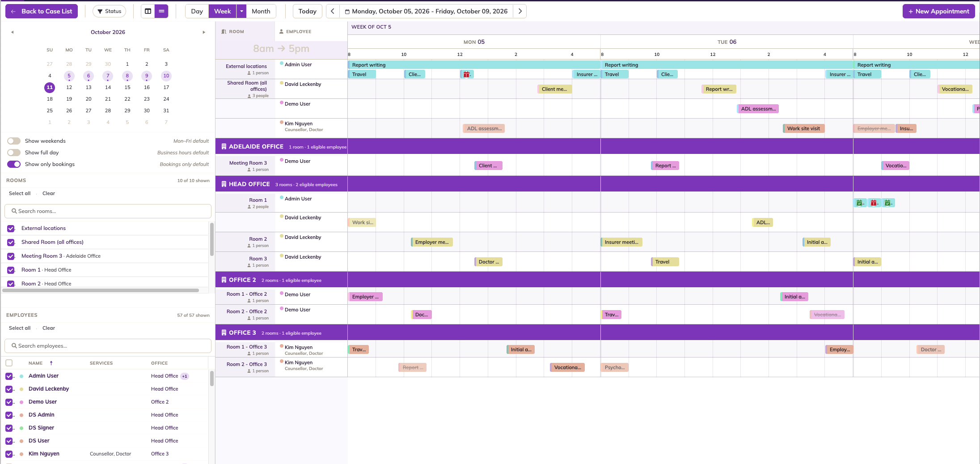Uncheck Kim Nguyen employee checkbox
This screenshot has height=464, width=980.
click(x=9, y=454)
